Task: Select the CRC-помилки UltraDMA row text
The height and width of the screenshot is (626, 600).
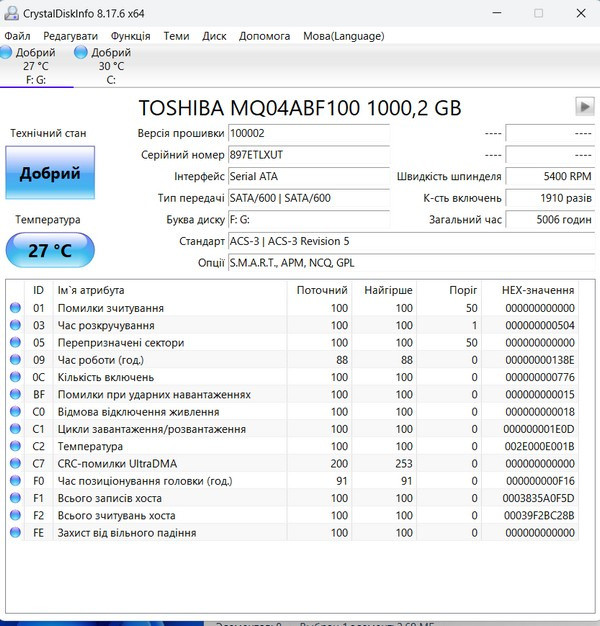Action: coord(117,464)
